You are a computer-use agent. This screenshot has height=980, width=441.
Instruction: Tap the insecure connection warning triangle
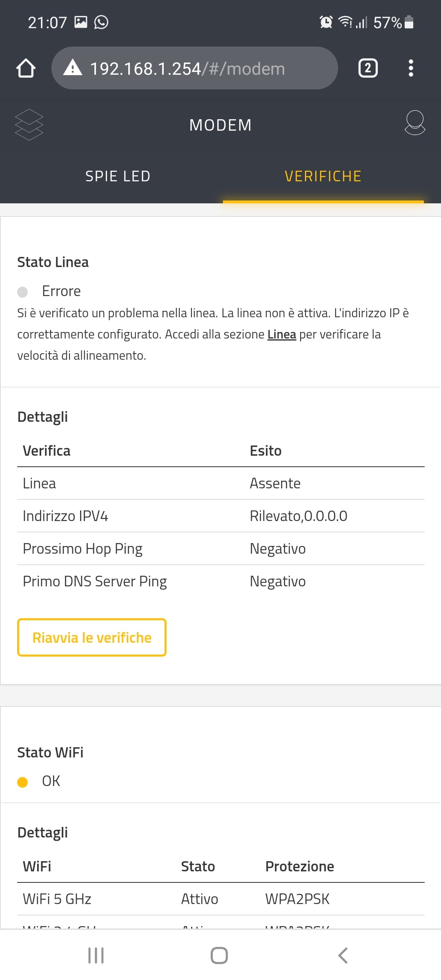[73, 67]
